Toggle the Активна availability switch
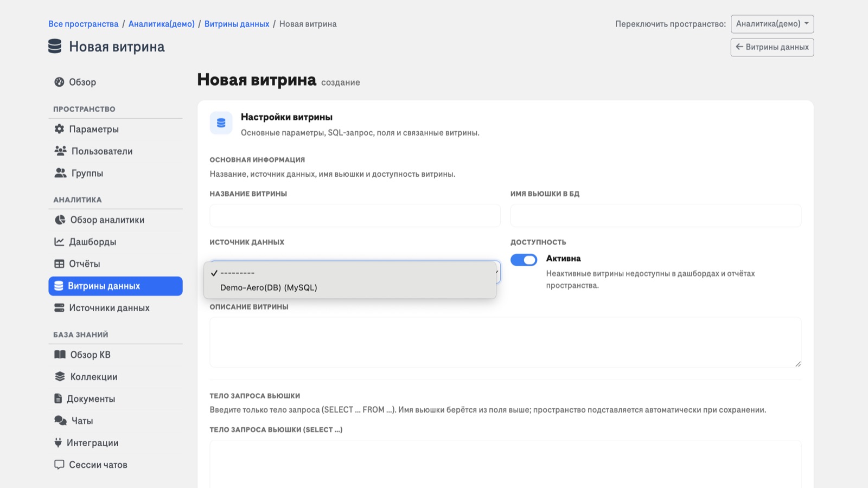This screenshot has height=488, width=868. (x=524, y=260)
